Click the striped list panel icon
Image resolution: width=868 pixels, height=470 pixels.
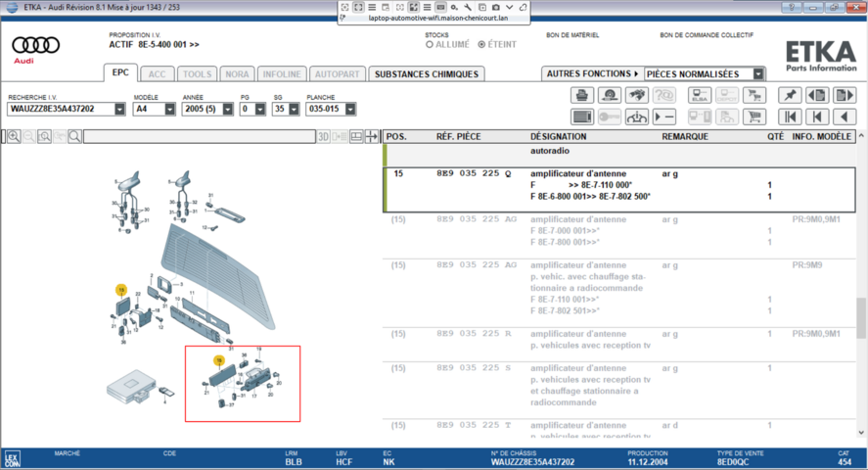582,117
